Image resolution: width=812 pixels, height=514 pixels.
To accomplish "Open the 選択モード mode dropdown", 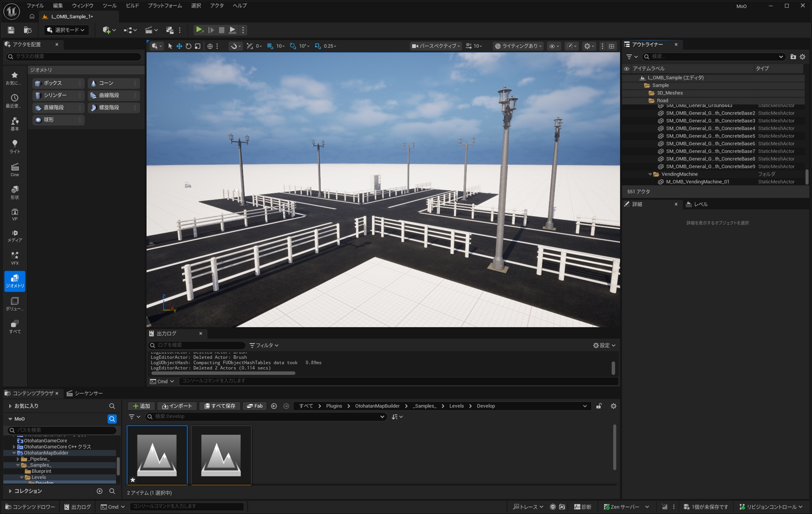I will click(66, 30).
